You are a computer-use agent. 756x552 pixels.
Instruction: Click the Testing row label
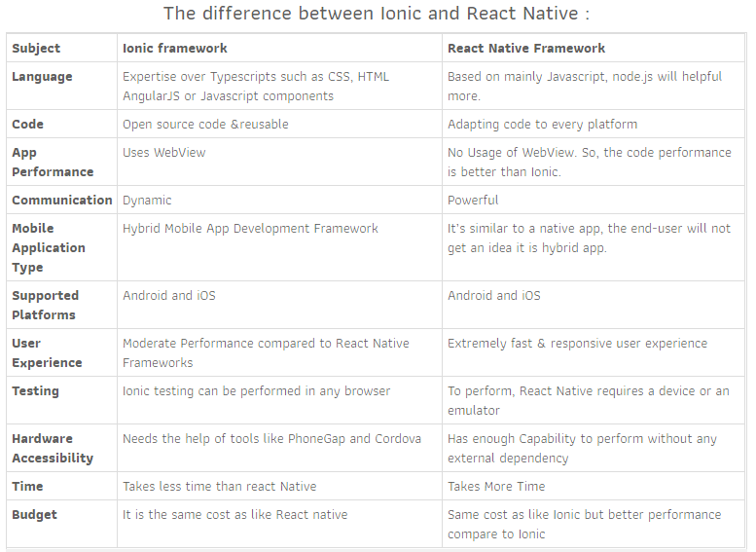click(35, 390)
